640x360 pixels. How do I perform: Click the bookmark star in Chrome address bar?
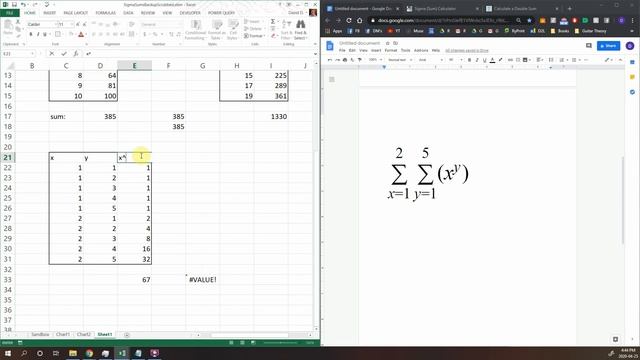pos(529,20)
